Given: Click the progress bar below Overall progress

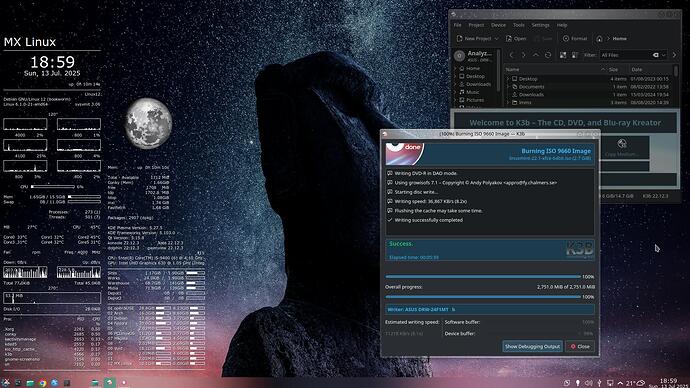Looking at the screenshot, I should point(483,297).
